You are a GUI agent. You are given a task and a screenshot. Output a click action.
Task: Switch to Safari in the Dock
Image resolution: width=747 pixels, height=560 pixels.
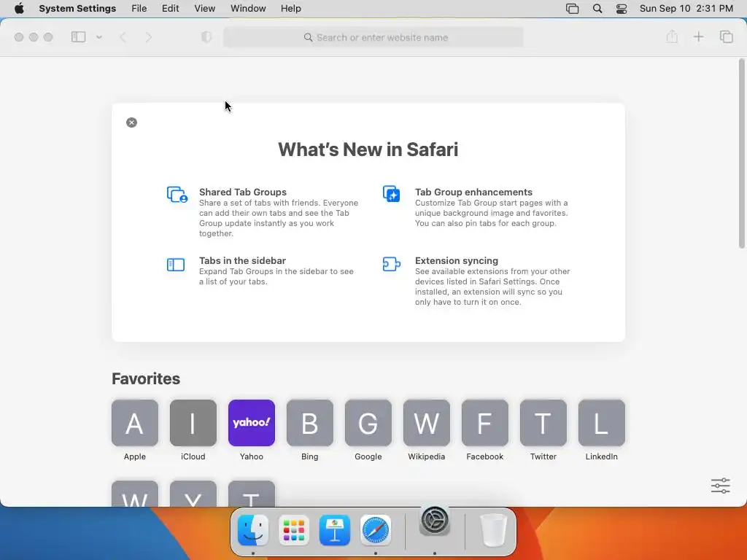point(376,530)
